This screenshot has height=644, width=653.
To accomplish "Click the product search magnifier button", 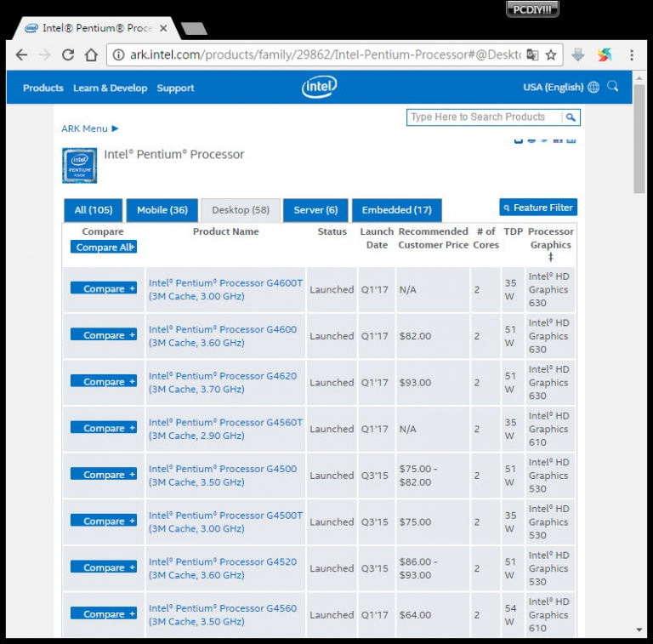I will tap(571, 117).
